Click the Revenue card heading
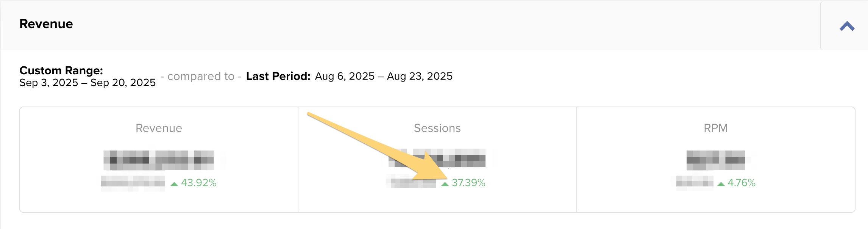This screenshot has width=868, height=229. tap(159, 128)
